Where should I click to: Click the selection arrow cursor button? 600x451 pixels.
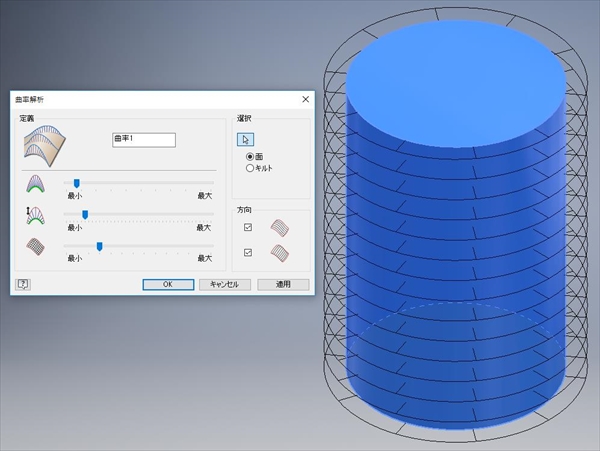point(246,140)
